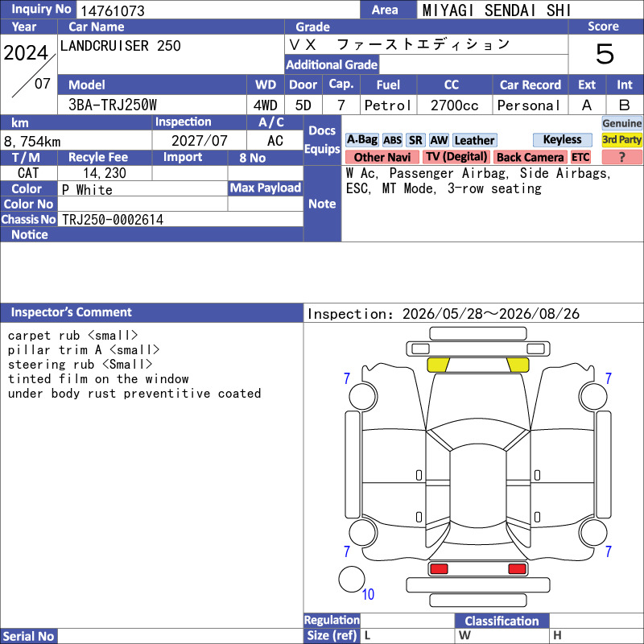Click the A-Bag equipment badge
Image resolution: width=644 pixels, height=644 pixels.
pyautogui.click(x=361, y=140)
